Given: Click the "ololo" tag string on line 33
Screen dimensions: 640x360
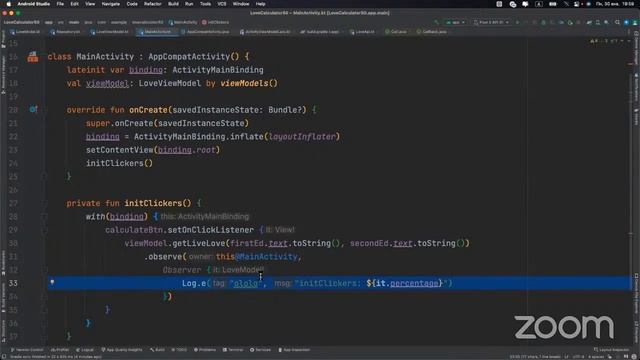Looking at the screenshot, I should click(246, 283).
